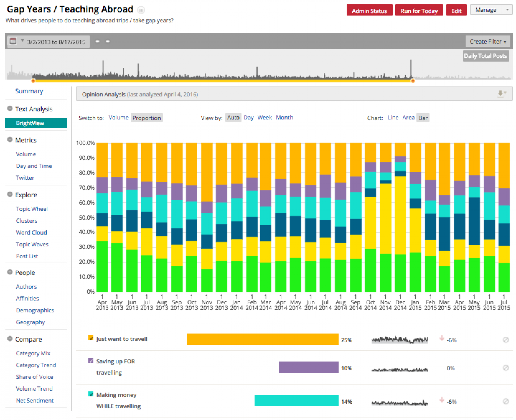Viewport: 516px width, 420px height.
Task: Open Net Sentiment comparison
Action: (35, 401)
